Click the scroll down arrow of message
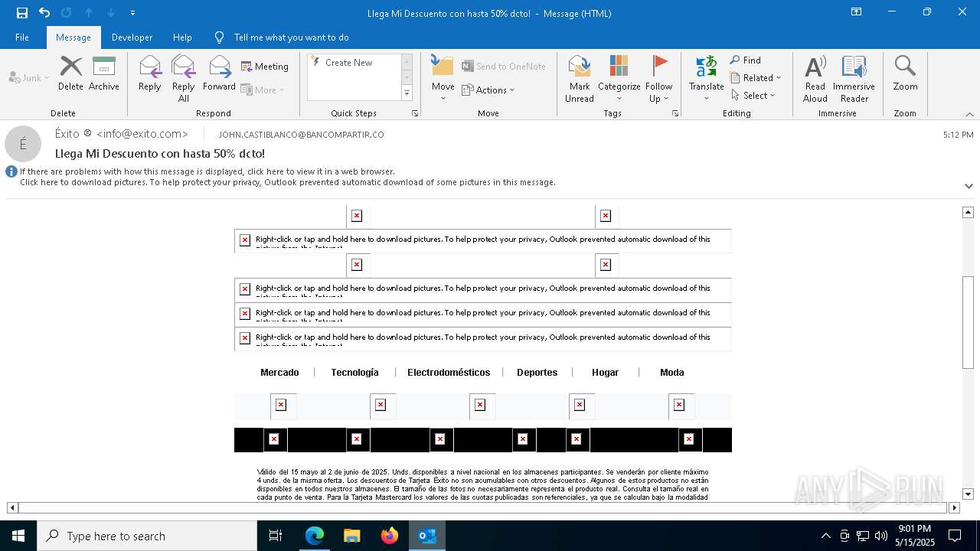980x551 pixels. pyautogui.click(x=968, y=494)
